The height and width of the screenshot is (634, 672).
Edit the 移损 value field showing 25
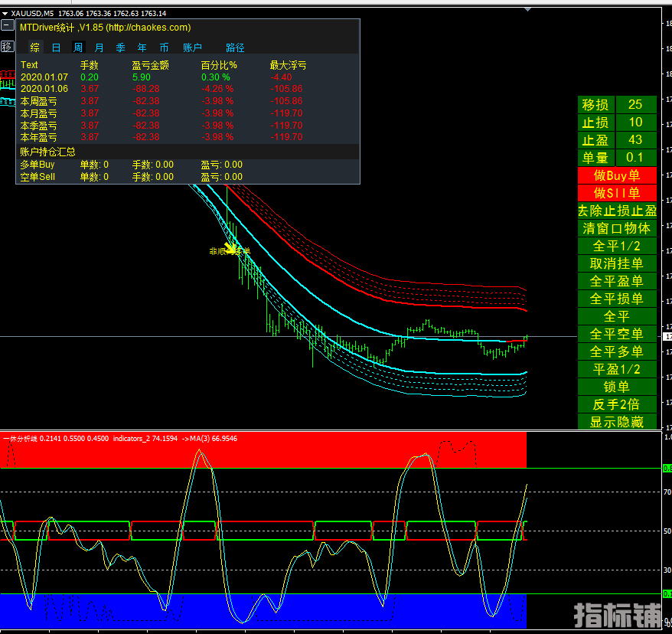(635, 105)
